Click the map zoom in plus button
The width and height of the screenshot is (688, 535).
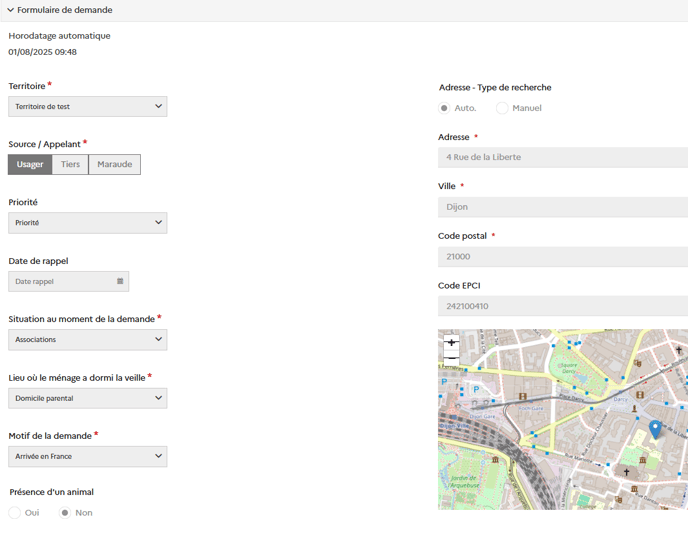451,342
